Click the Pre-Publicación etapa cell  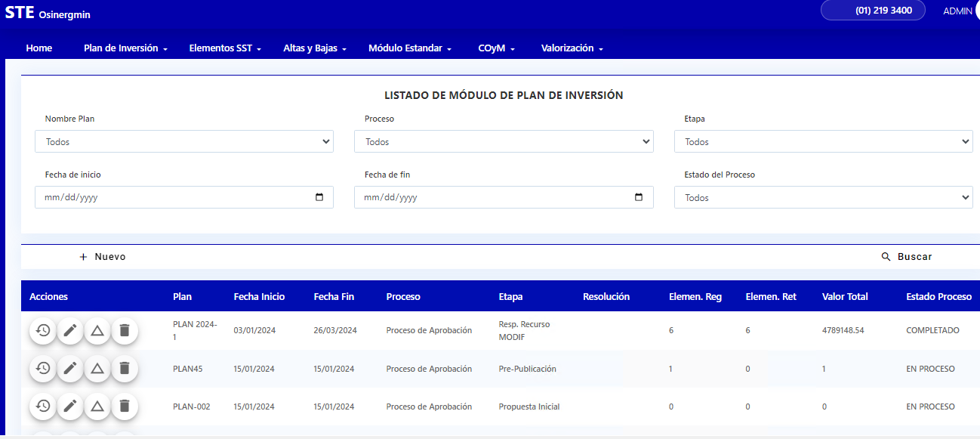click(528, 369)
